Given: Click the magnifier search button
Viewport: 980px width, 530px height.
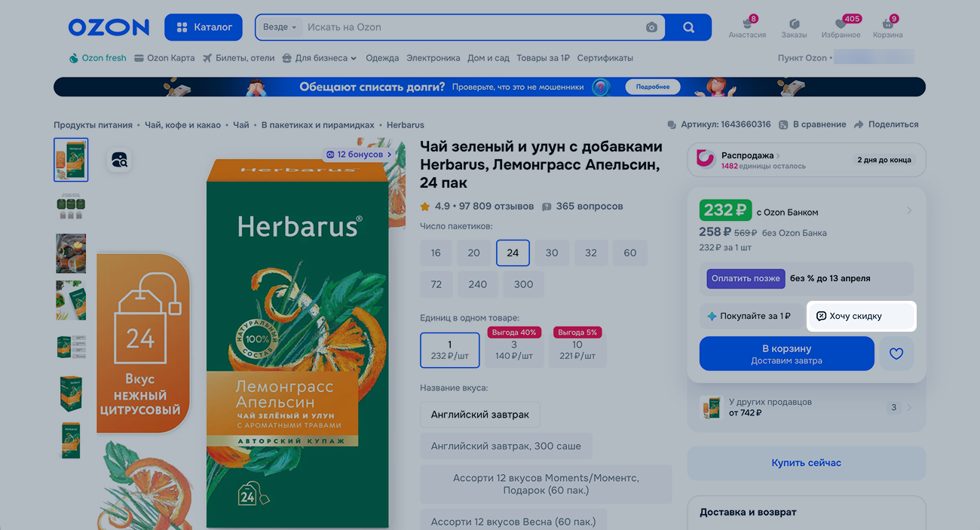Looking at the screenshot, I should click(688, 27).
